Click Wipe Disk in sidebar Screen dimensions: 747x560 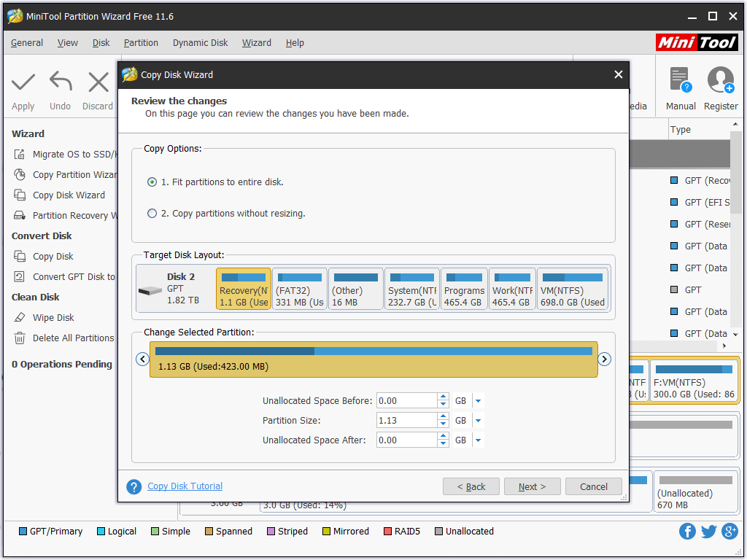53,318
